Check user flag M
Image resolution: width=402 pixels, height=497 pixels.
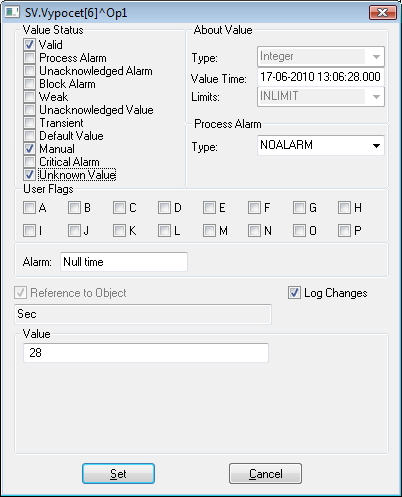(209, 230)
